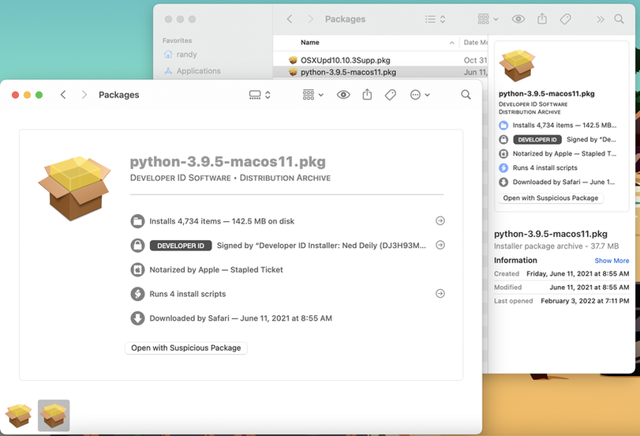
Task: Select OSXUpd10.10.3Supp.pkg file row
Action: point(380,60)
